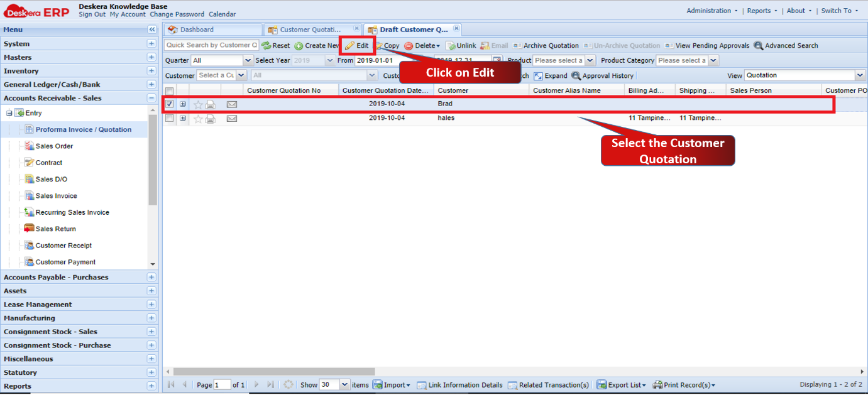Screen dimensions: 868x395
Task: Open the Delete dropdown
Action: pyautogui.click(x=422, y=45)
